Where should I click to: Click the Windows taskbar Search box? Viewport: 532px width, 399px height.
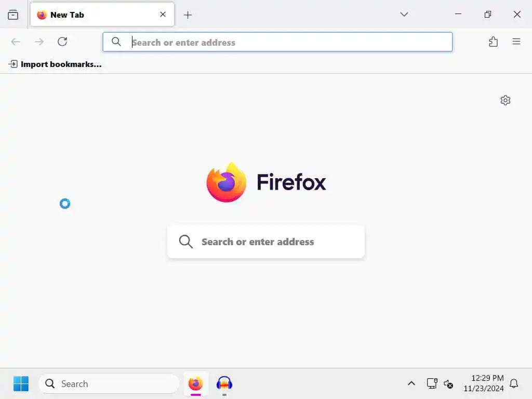(x=109, y=384)
